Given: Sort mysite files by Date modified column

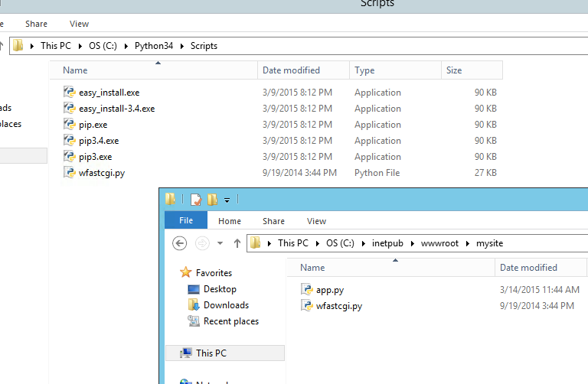Looking at the screenshot, I should (x=541, y=268).
